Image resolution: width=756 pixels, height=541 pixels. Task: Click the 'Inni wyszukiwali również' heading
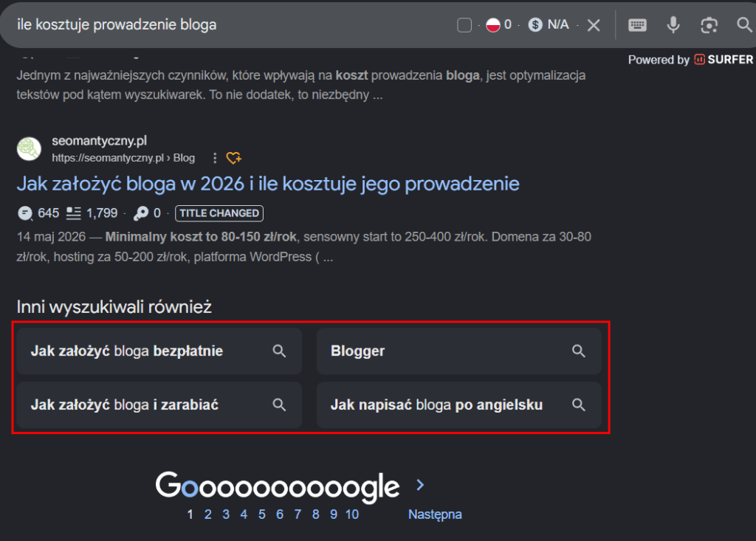tap(114, 306)
